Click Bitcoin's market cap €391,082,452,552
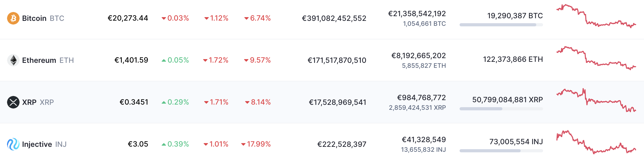Image resolution: width=644 pixels, height=163 pixels. [x=334, y=18]
